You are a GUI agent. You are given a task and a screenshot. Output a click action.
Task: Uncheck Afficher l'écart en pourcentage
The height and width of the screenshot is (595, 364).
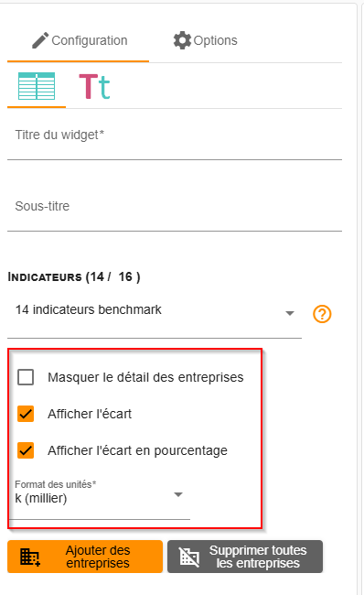(x=26, y=450)
